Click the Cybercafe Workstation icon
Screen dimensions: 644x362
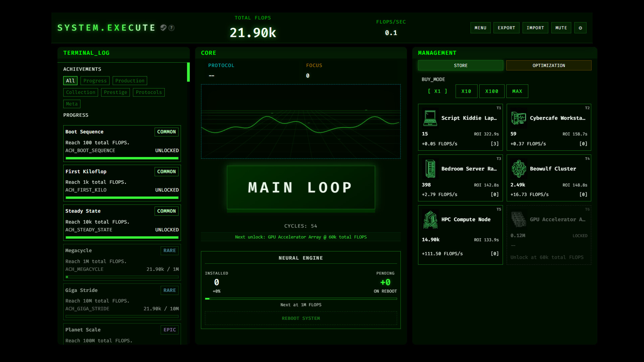click(x=519, y=118)
